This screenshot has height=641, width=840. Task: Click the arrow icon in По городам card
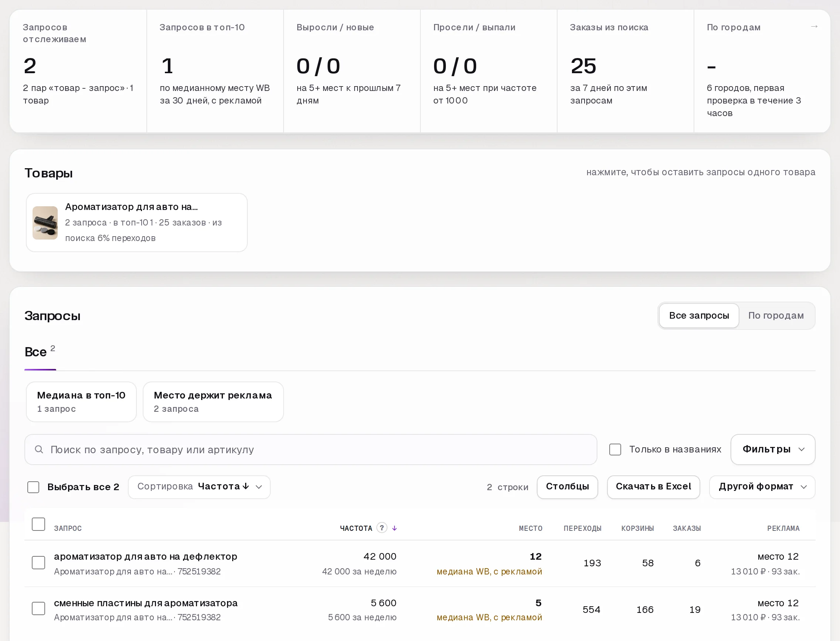(814, 27)
